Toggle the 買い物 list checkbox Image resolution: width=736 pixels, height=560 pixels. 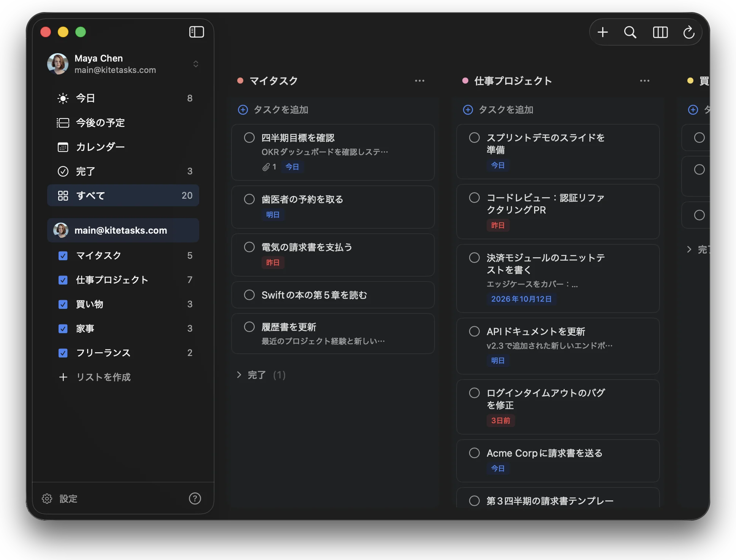pos(63,304)
